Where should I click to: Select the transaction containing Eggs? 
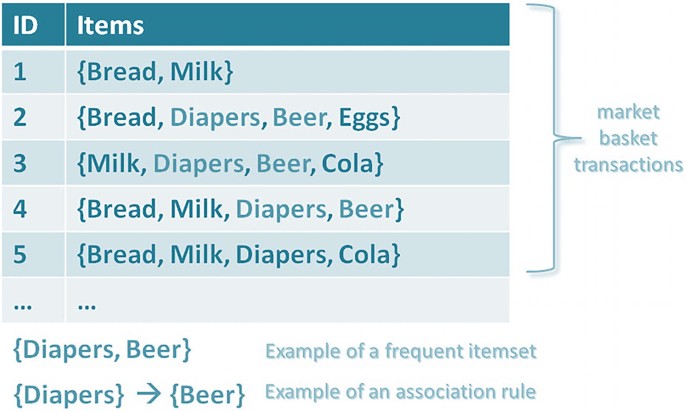click(238, 117)
